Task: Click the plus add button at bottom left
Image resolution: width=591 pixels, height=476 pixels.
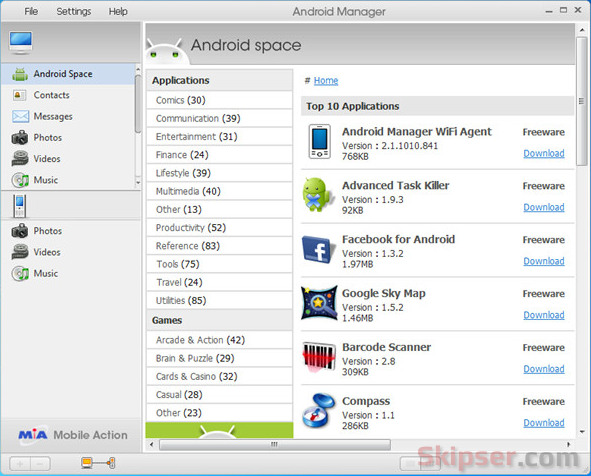Action: pos(20,464)
